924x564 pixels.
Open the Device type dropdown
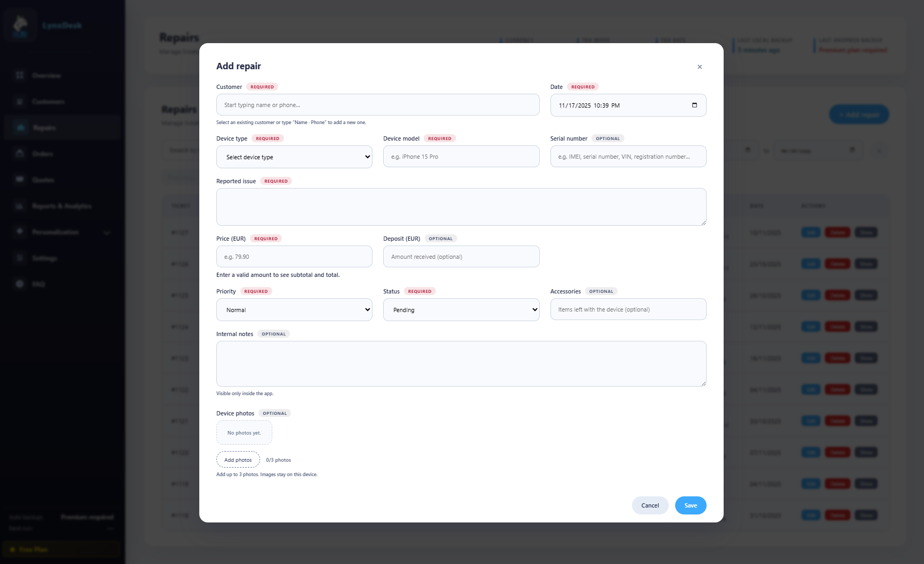[x=294, y=157]
